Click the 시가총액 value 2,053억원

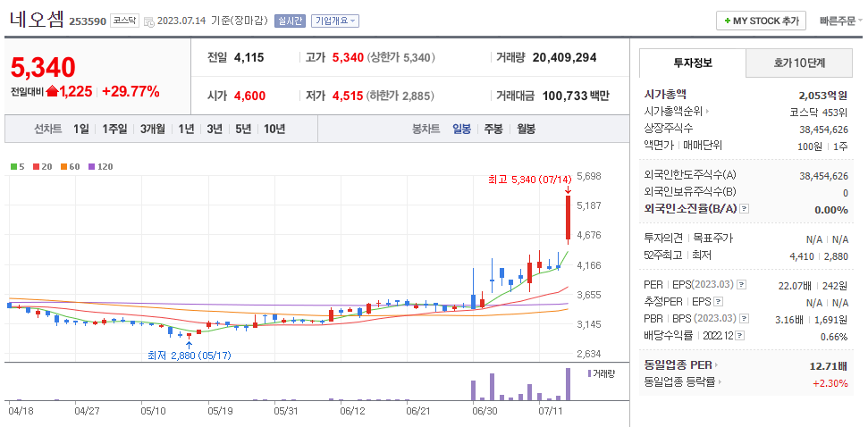823,95
